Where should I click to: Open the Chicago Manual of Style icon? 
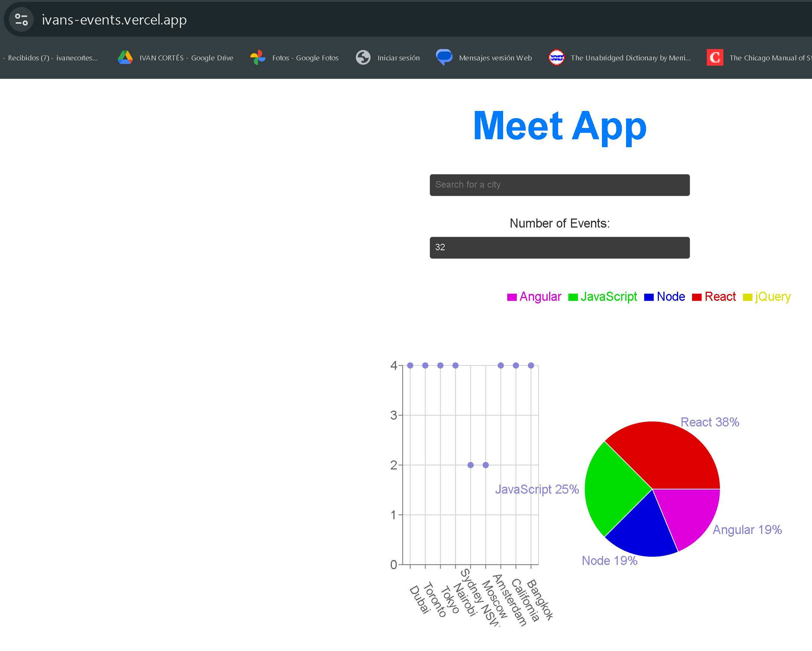(x=715, y=57)
